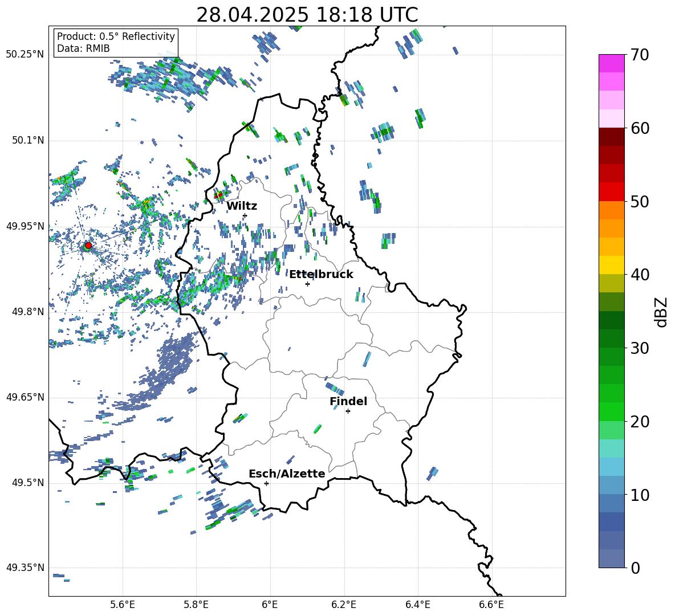Click the 0 dBZ colorbar label
The height and width of the screenshot is (616, 675).
tap(635, 568)
